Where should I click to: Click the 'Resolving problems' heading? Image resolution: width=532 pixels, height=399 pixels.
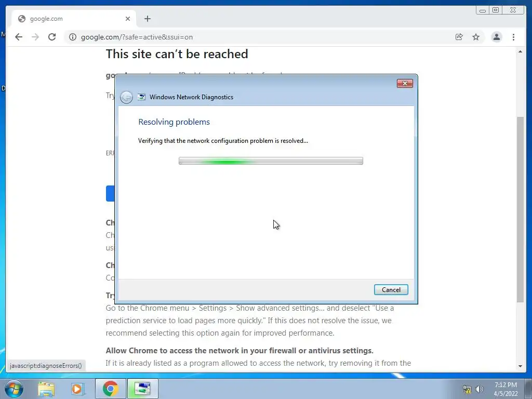174,122
